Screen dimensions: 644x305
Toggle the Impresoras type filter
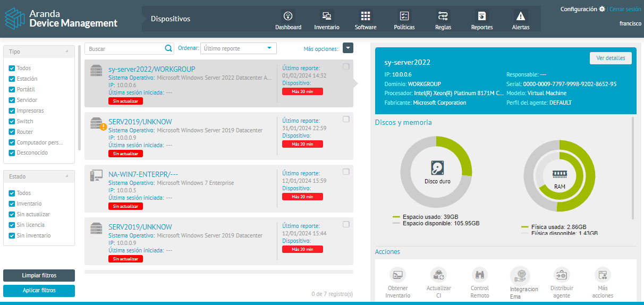coord(12,111)
